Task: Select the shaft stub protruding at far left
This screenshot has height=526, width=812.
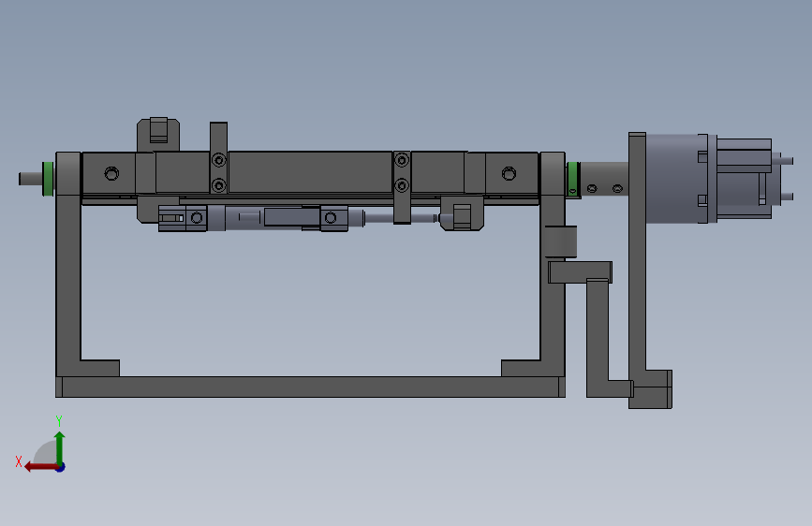Action: click(31, 179)
